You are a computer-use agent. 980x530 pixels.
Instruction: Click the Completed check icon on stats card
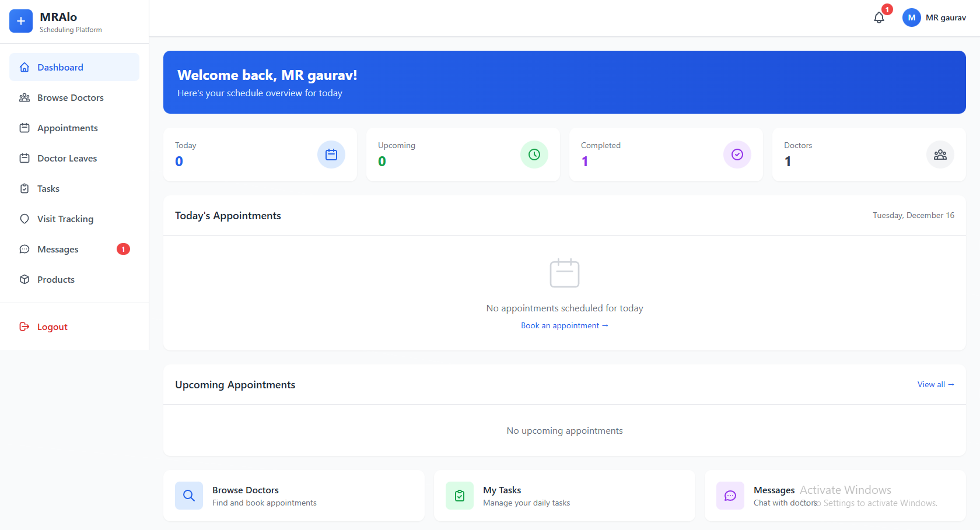point(737,155)
